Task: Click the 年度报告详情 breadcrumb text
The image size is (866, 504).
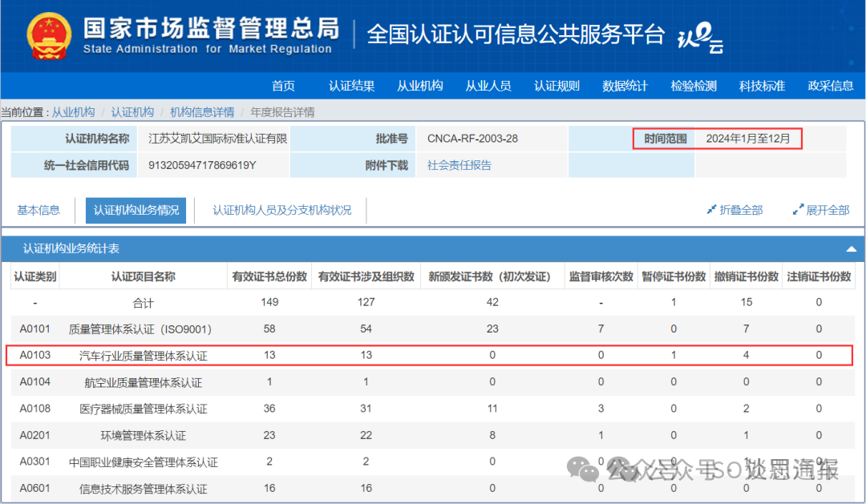Action: click(282, 112)
